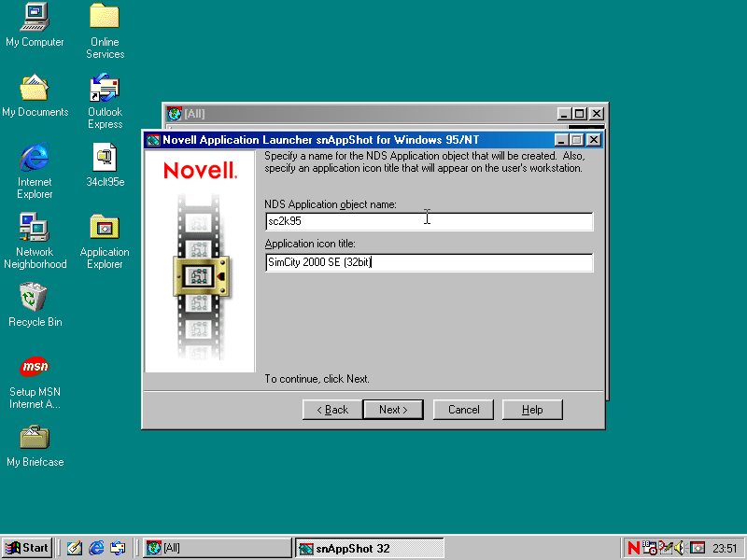Launch Internet Explorer from the quick launch bar
The height and width of the screenshot is (560, 747).
click(x=96, y=548)
